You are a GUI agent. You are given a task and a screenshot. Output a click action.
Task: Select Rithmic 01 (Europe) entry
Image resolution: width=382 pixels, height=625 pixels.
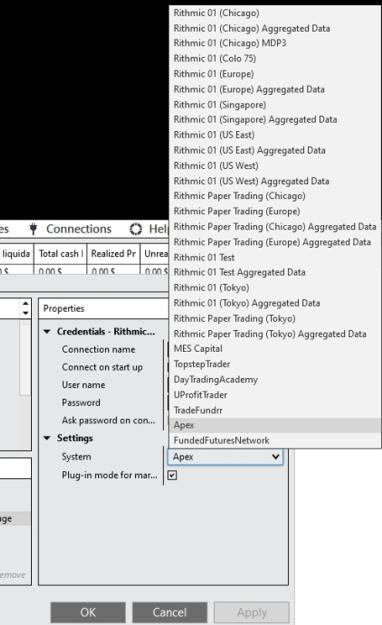(x=274, y=74)
